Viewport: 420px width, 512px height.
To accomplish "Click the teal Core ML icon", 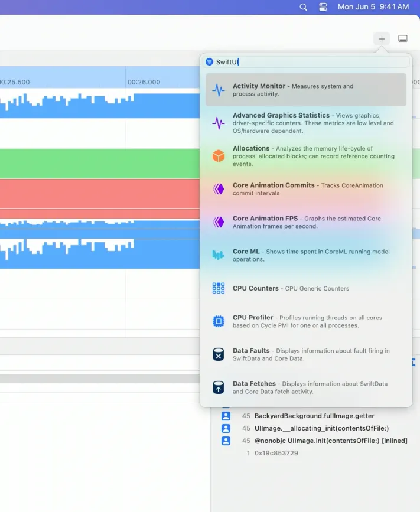I will (x=219, y=255).
